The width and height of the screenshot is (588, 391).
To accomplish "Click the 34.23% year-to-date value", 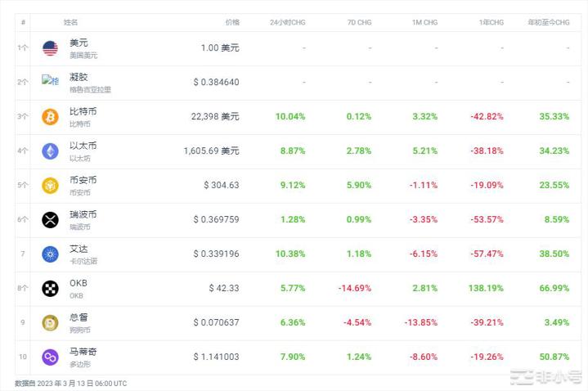I will 554,151.
